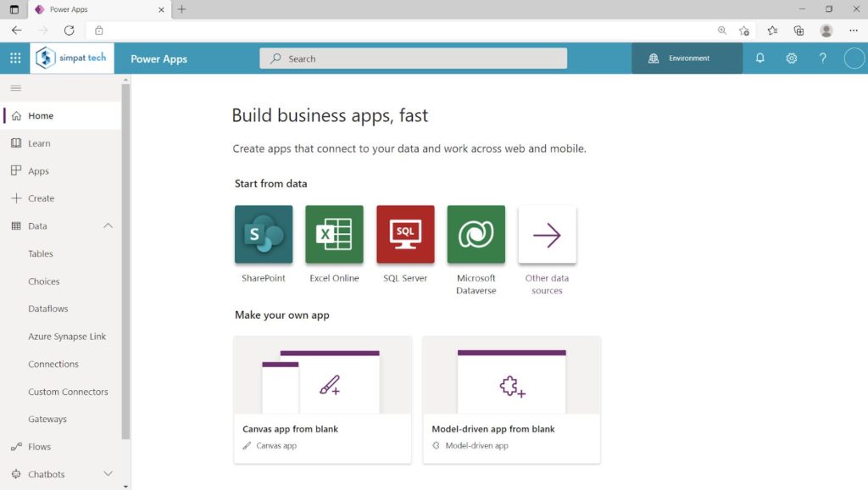Choose Microsoft Dataverse as data source
Screen dimensions: 868x490
[476, 234]
